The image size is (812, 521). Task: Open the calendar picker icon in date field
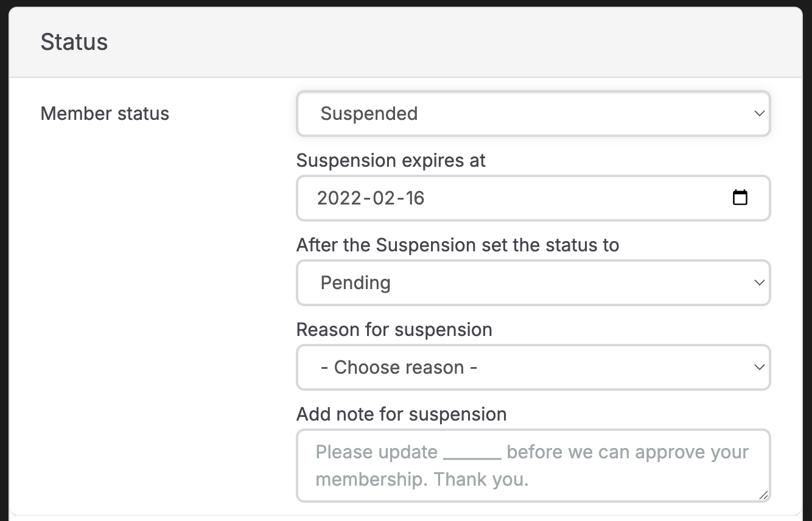740,198
